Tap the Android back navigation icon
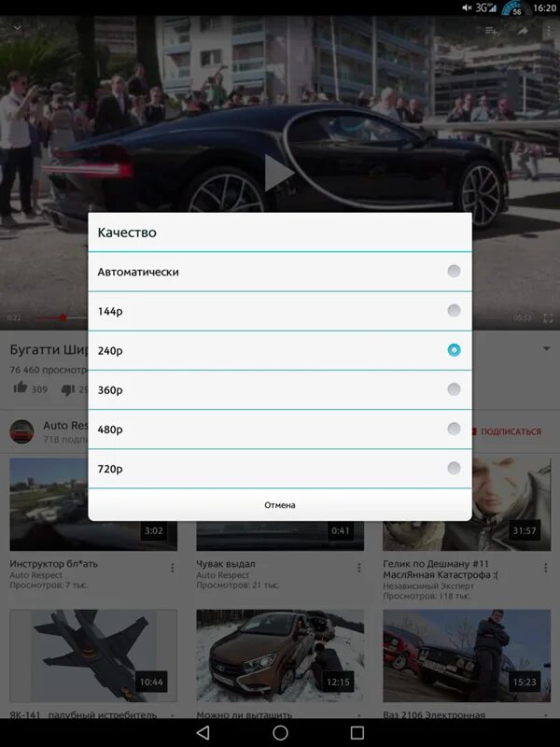Viewport: 560px width, 747px height. [203, 733]
